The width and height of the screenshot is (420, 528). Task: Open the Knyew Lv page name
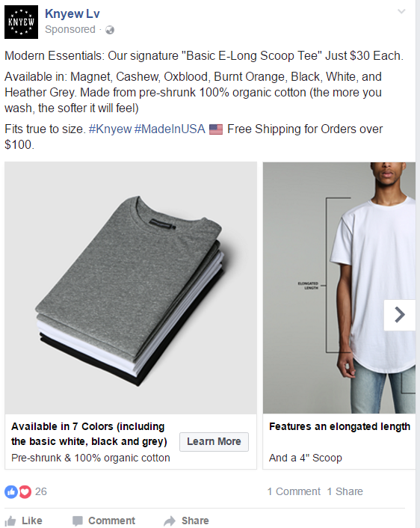pos(72,13)
